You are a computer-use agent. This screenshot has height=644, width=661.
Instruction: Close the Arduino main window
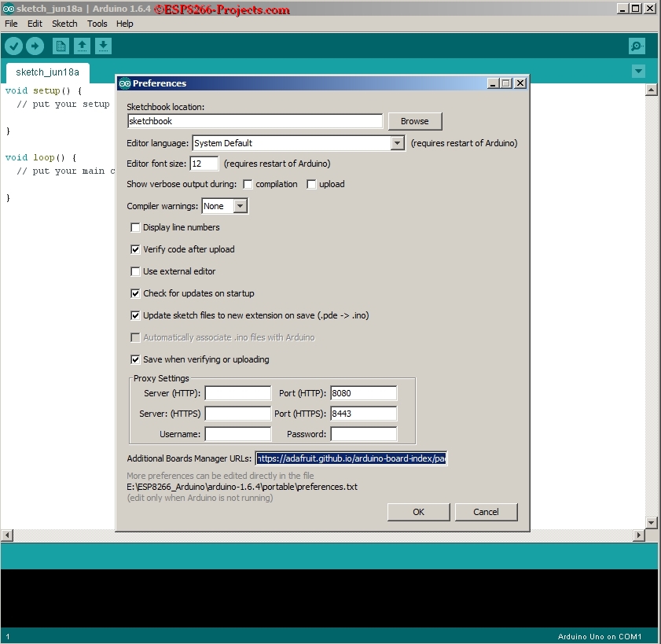tap(650, 9)
